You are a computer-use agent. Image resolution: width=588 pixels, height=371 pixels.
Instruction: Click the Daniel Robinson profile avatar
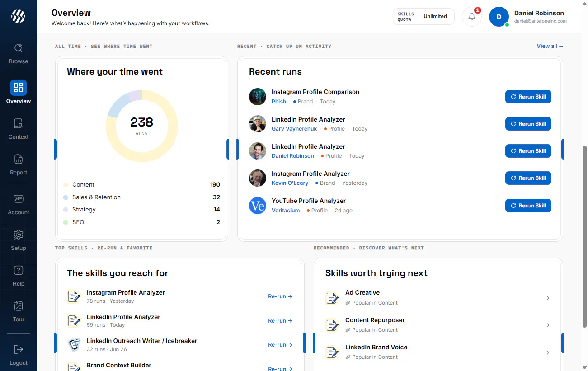pos(499,17)
